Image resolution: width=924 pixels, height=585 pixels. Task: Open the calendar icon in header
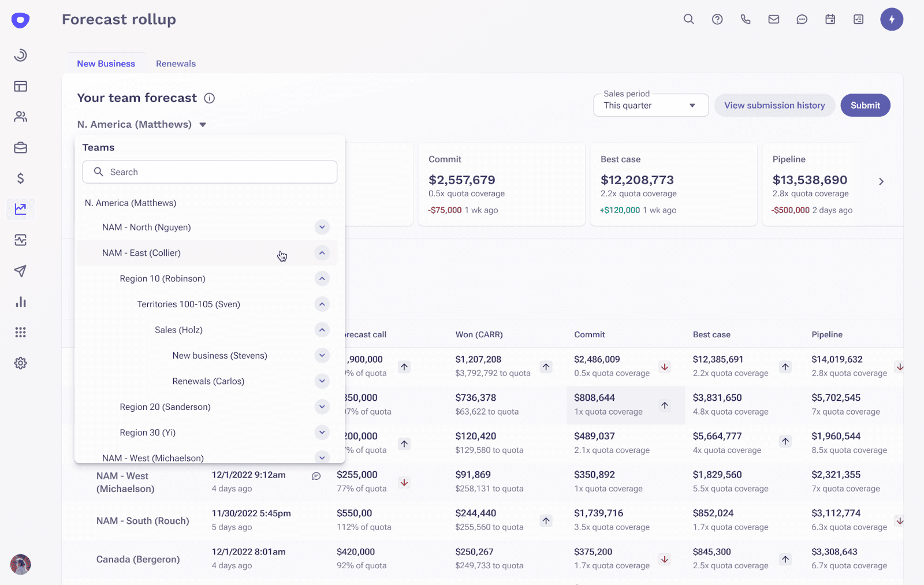tap(830, 19)
